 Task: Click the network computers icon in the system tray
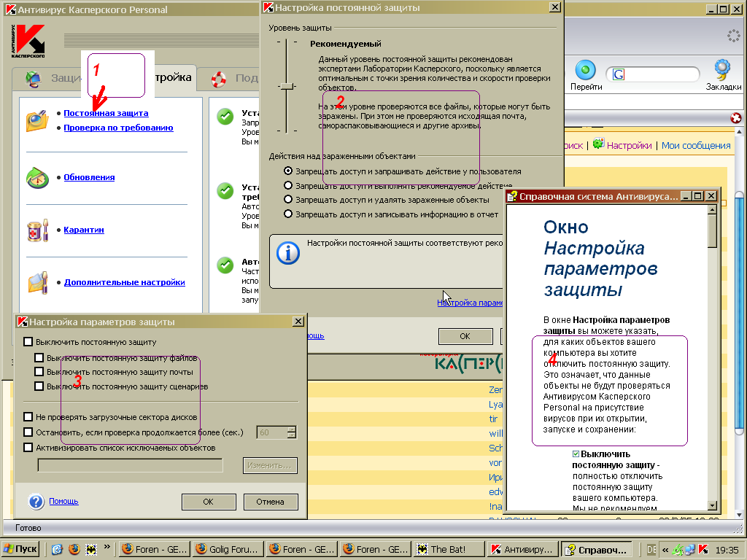(x=690, y=550)
